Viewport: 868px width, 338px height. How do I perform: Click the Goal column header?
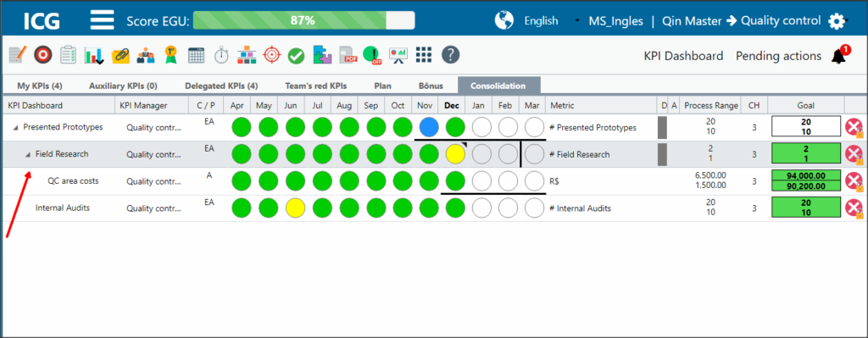click(805, 105)
